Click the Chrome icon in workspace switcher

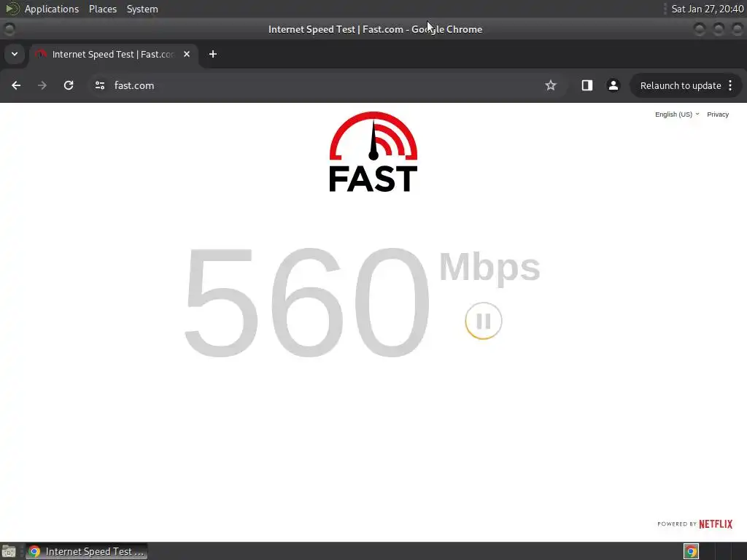click(x=692, y=551)
